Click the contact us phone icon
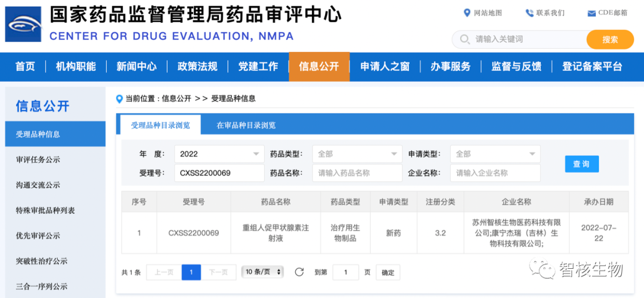Screen dimensions: 644x298 [529, 13]
